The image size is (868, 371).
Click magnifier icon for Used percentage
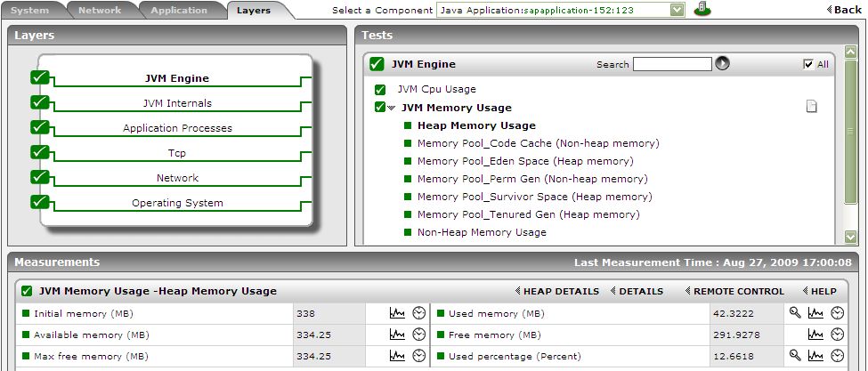(x=795, y=356)
